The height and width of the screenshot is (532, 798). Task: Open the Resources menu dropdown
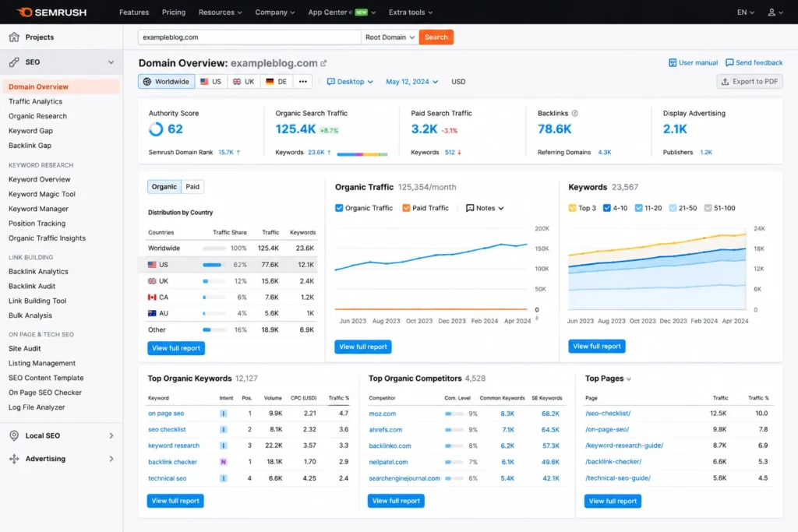[x=220, y=12]
